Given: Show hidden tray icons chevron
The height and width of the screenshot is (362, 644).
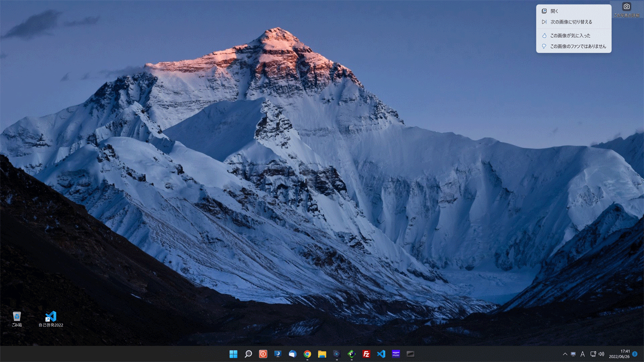Looking at the screenshot, I should 565,354.
